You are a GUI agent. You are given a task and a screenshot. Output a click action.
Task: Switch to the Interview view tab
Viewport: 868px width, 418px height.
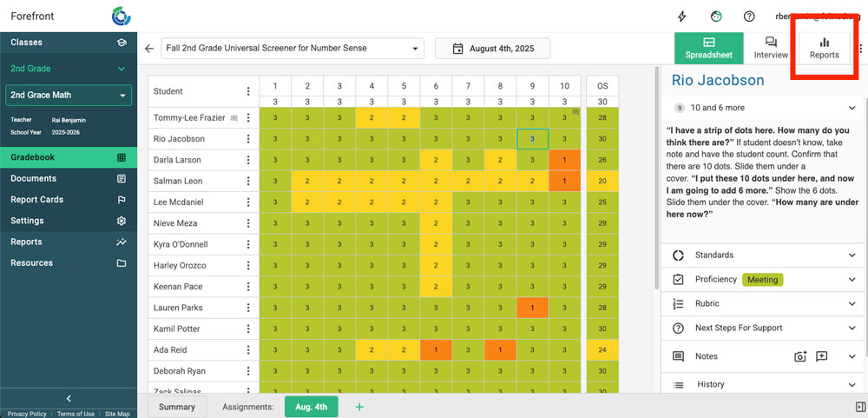click(x=771, y=48)
